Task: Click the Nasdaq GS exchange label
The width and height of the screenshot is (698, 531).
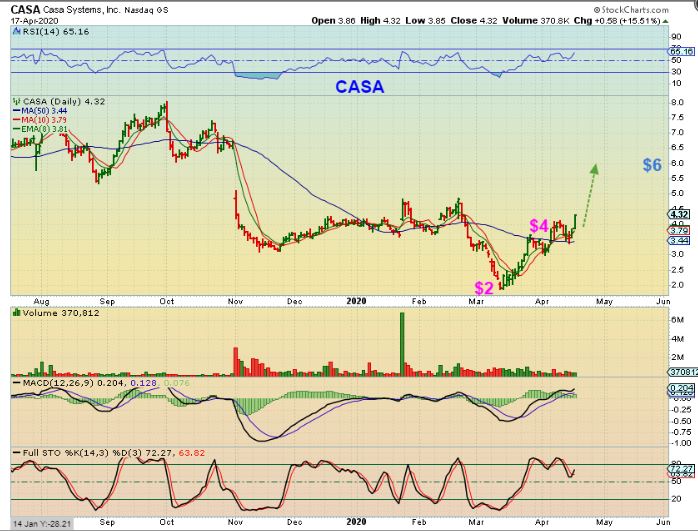Action: [x=146, y=10]
